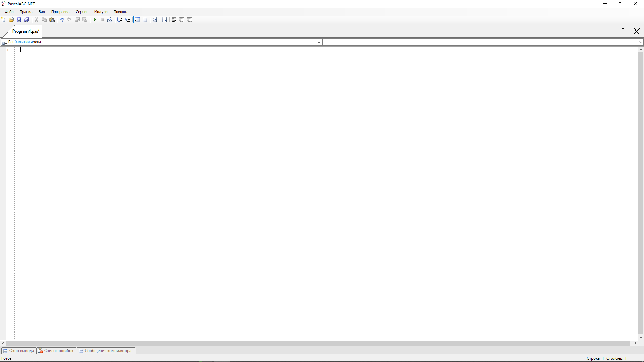Paste from clipboard using the paste icon
Image resolution: width=644 pixels, height=362 pixels.
[52, 20]
